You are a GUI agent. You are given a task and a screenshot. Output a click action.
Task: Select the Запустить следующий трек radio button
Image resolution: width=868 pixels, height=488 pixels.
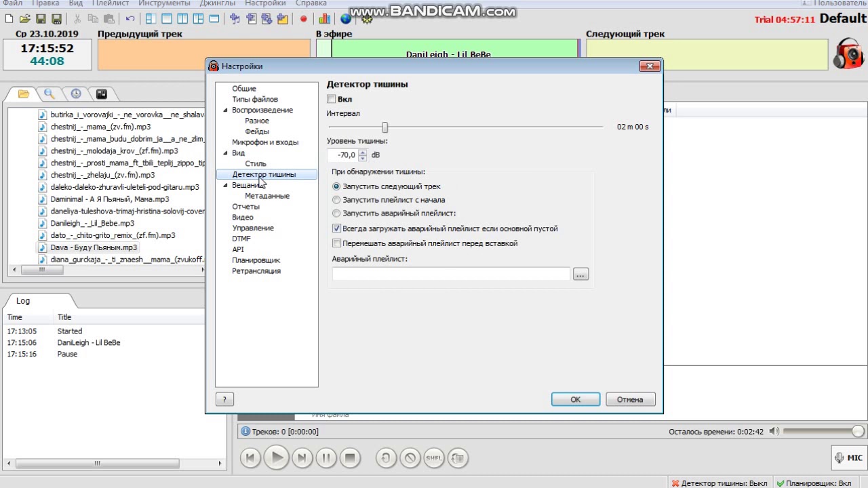336,186
